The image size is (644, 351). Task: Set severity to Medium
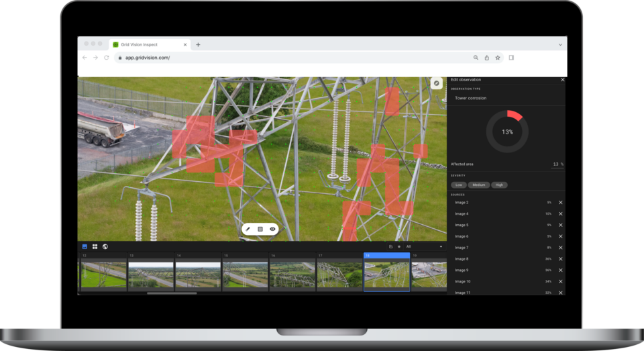pos(478,185)
